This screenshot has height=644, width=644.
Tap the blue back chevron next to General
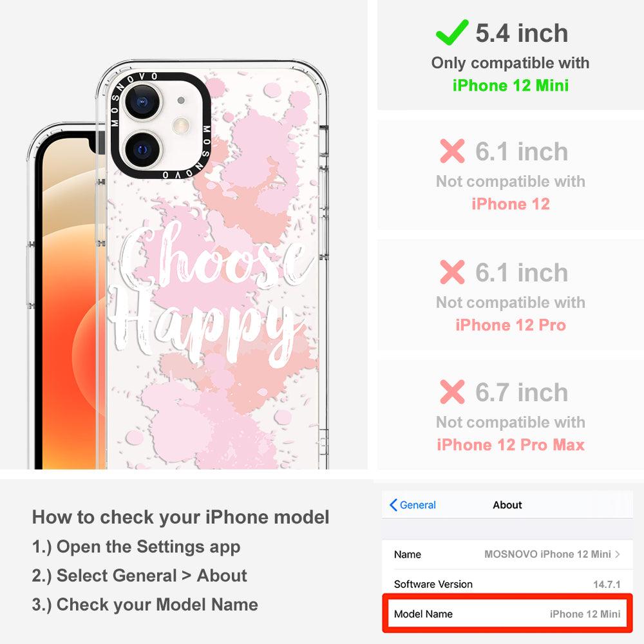coord(393,505)
